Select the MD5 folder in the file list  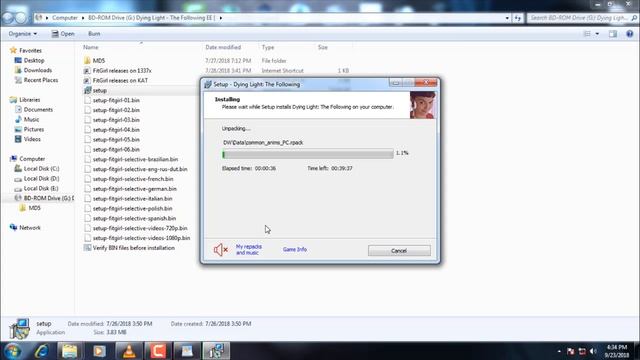tap(99, 61)
